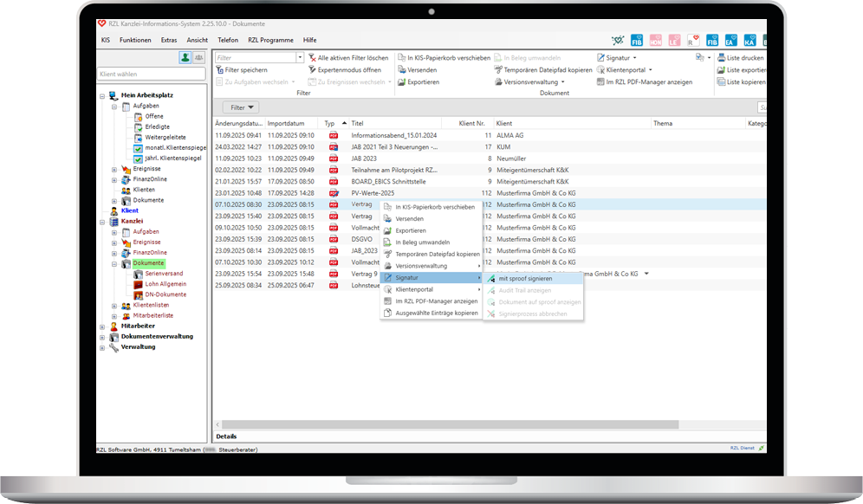Click Liste kopieren in the toolbar
The width and height of the screenshot is (863, 504).
(x=741, y=82)
